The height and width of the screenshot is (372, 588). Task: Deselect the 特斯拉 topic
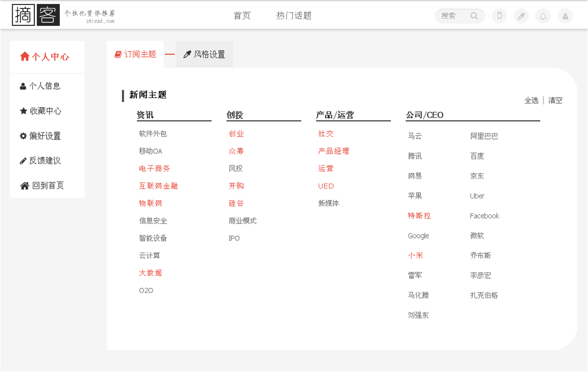pos(419,216)
